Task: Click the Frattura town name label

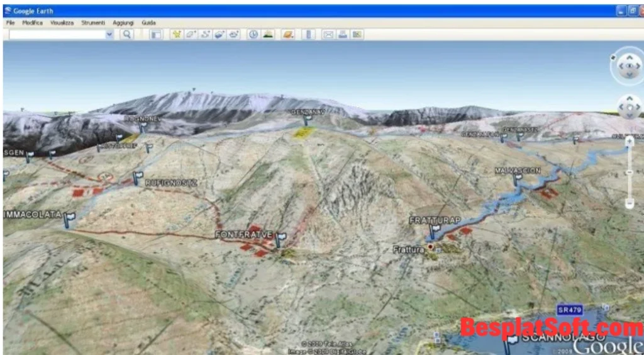Action: click(408, 249)
